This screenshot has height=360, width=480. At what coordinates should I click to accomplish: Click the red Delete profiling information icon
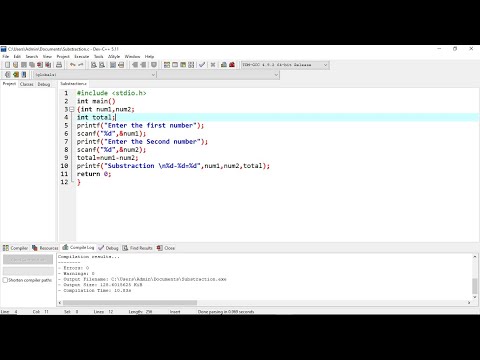point(232,65)
